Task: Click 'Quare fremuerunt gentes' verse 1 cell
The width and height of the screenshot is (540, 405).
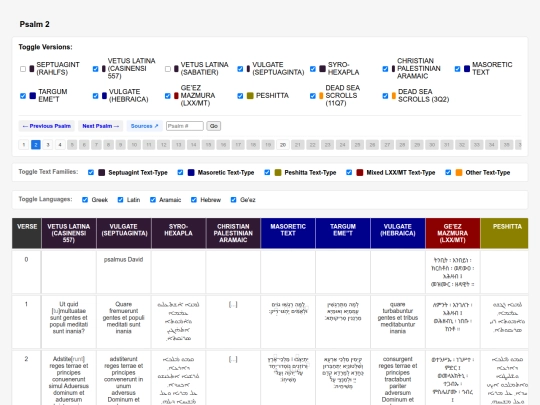Action: click(x=124, y=322)
